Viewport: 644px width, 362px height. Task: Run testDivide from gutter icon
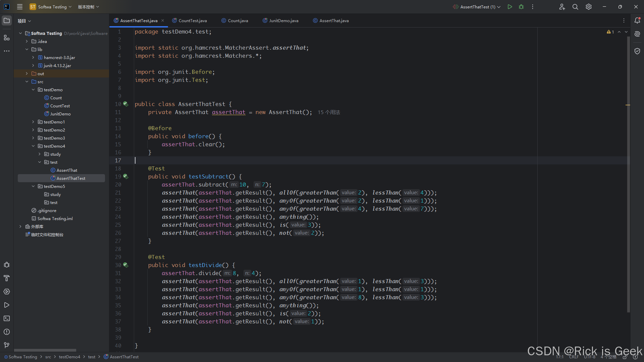[126, 265]
